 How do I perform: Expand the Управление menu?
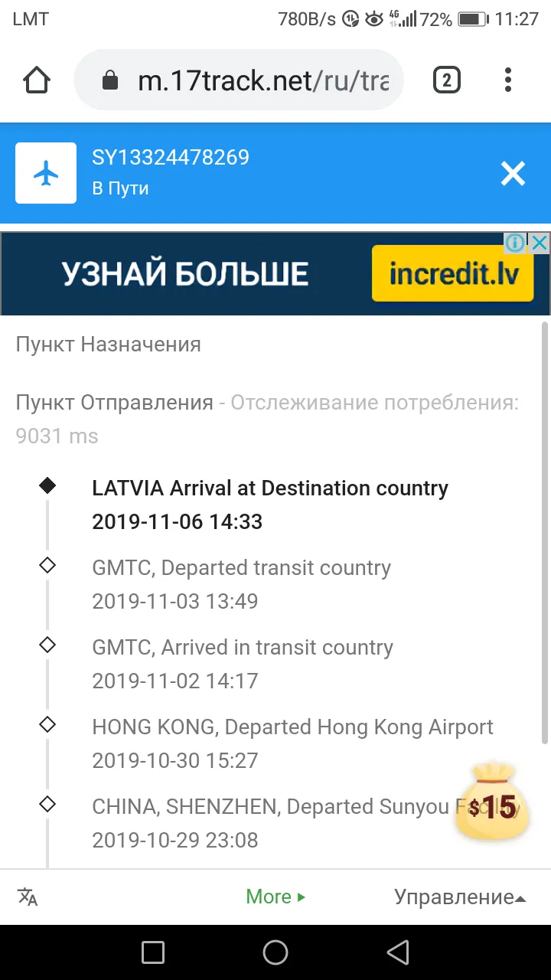[x=460, y=897]
